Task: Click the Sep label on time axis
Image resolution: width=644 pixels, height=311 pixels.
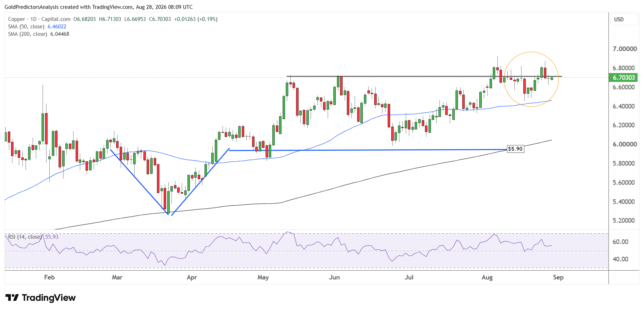Action: [558, 277]
